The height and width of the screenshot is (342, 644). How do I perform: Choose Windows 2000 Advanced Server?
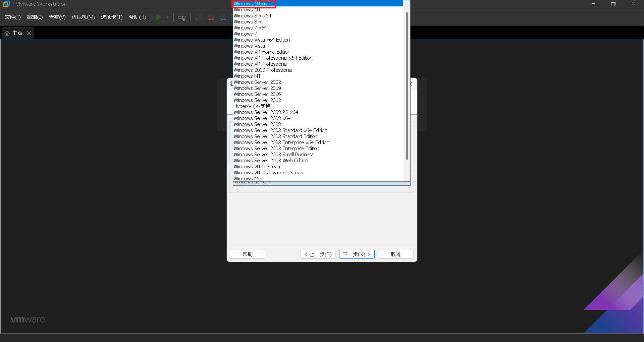click(x=318, y=173)
